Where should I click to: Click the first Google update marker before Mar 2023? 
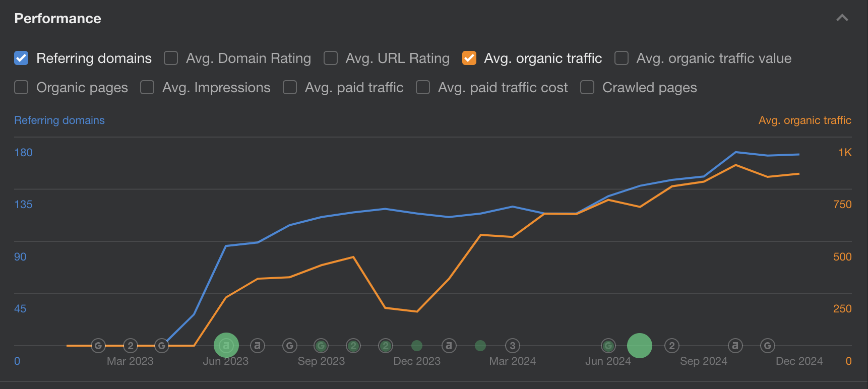point(98,346)
